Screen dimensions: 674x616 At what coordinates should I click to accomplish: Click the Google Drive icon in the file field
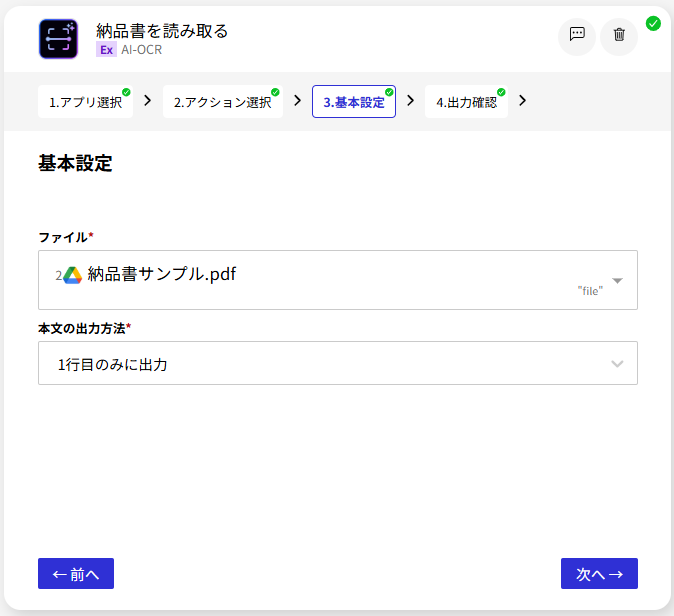73,275
